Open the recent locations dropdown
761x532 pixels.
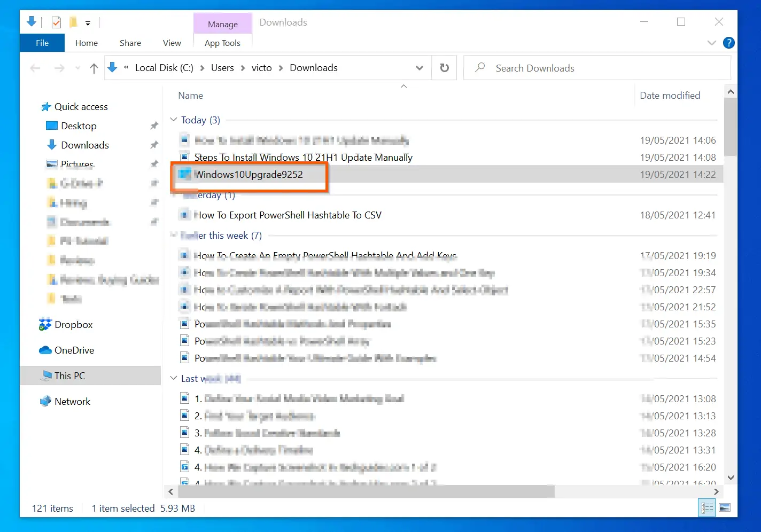(x=78, y=68)
